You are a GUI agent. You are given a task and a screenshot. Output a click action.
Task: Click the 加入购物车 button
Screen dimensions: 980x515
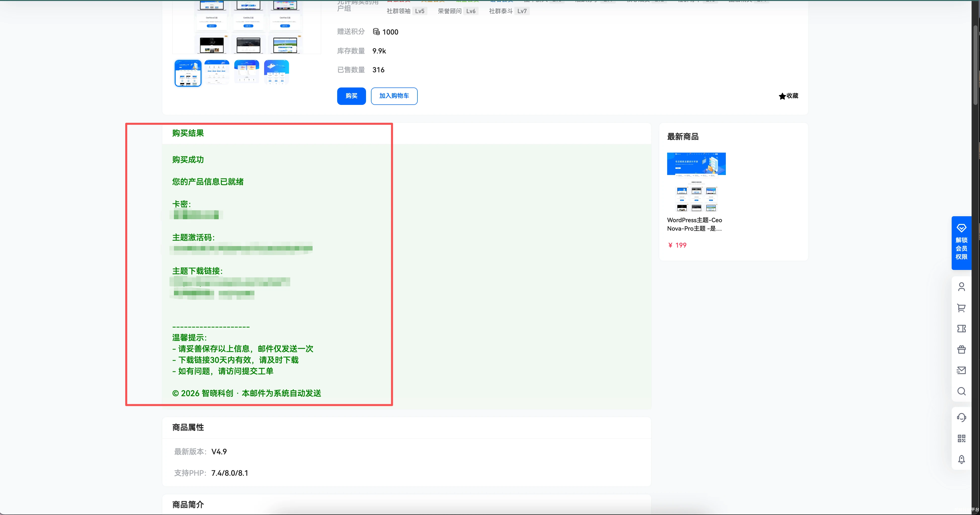[394, 96]
